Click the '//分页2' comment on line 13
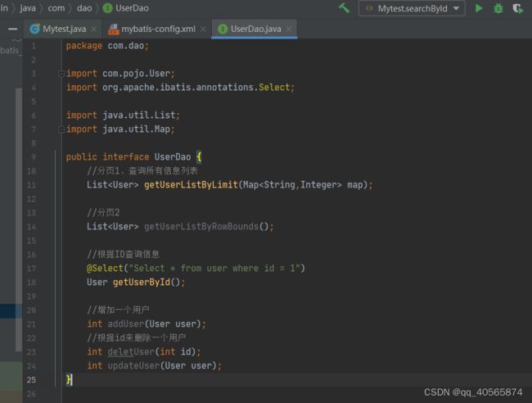Screen dimensions: 532x403 (103, 212)
